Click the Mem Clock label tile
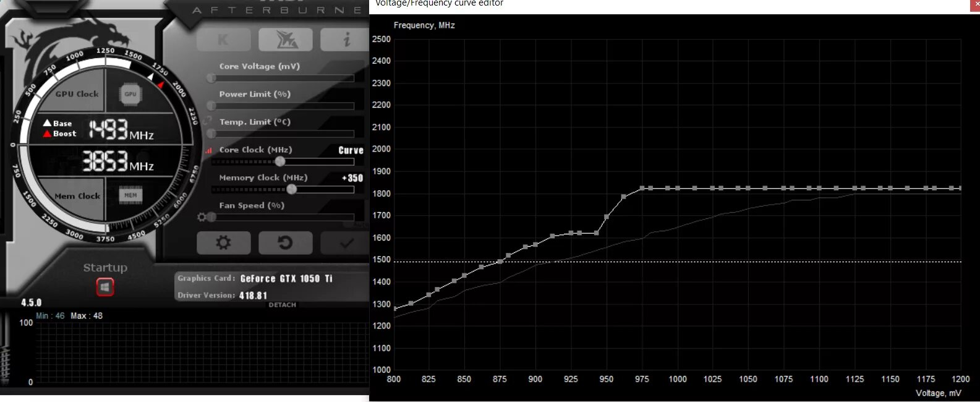Viewport: 980px width, 402px height. click(x=77, y=196)
